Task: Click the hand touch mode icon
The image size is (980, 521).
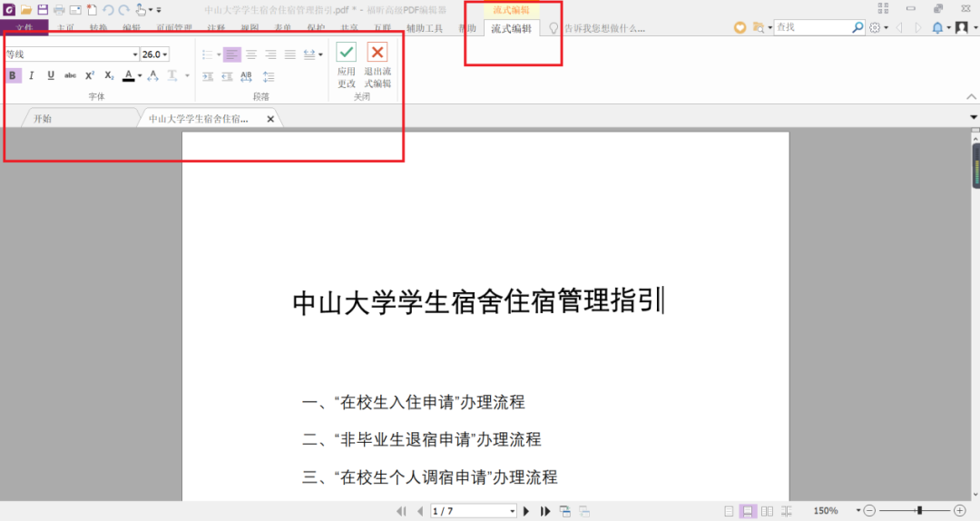Action: coord(141,9)
